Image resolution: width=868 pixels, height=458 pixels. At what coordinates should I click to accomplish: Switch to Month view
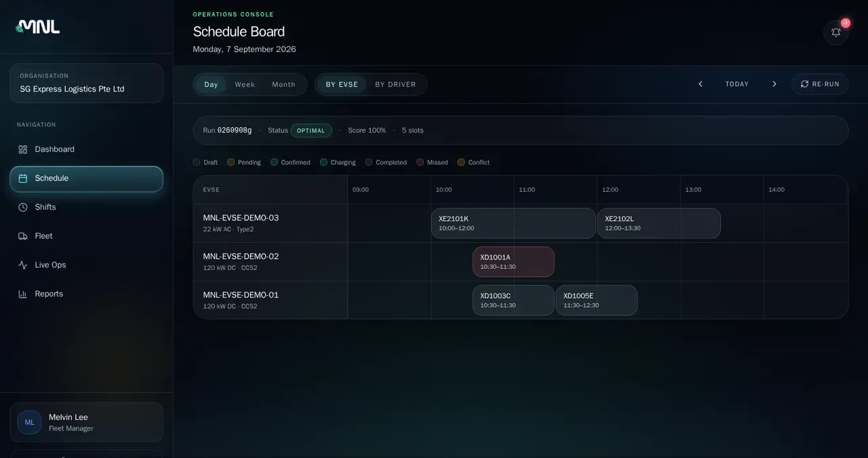pos(283,85)
